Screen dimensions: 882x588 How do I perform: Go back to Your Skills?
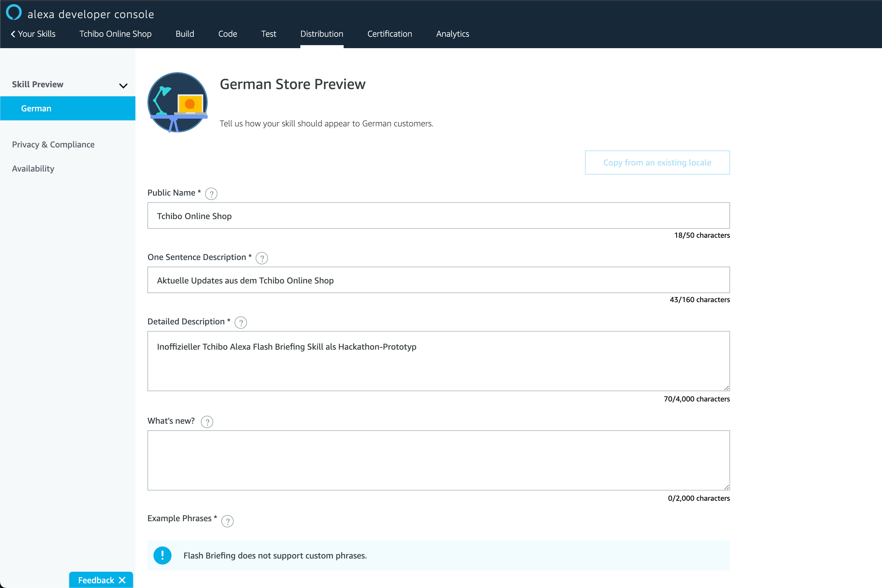click(x=33, y=34)
